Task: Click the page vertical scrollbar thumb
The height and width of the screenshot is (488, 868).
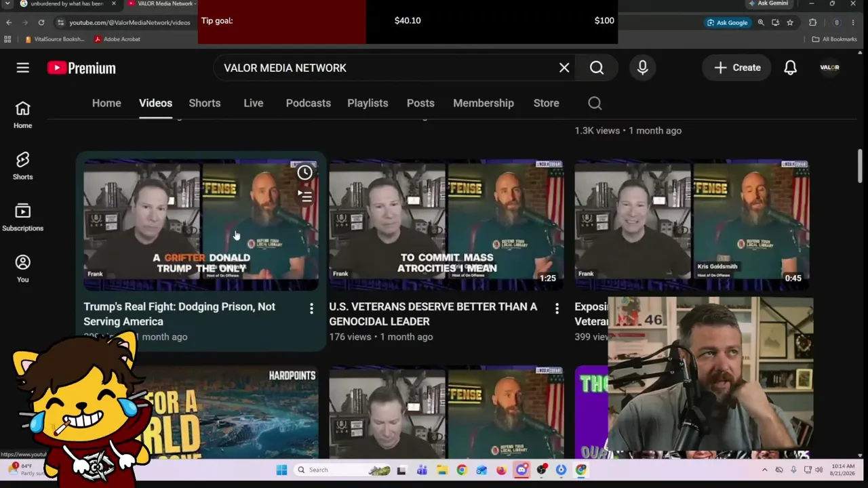Action: 860,165
